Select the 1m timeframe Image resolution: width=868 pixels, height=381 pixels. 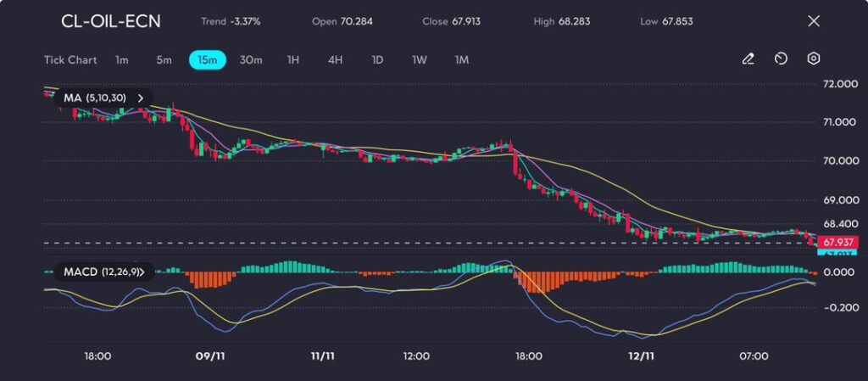click(x=122, y=60)
